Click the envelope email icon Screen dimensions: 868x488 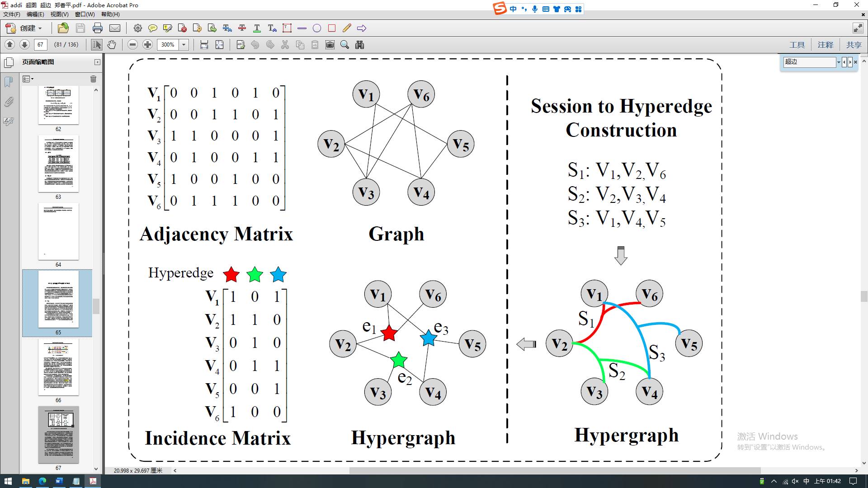click(115, 28)
